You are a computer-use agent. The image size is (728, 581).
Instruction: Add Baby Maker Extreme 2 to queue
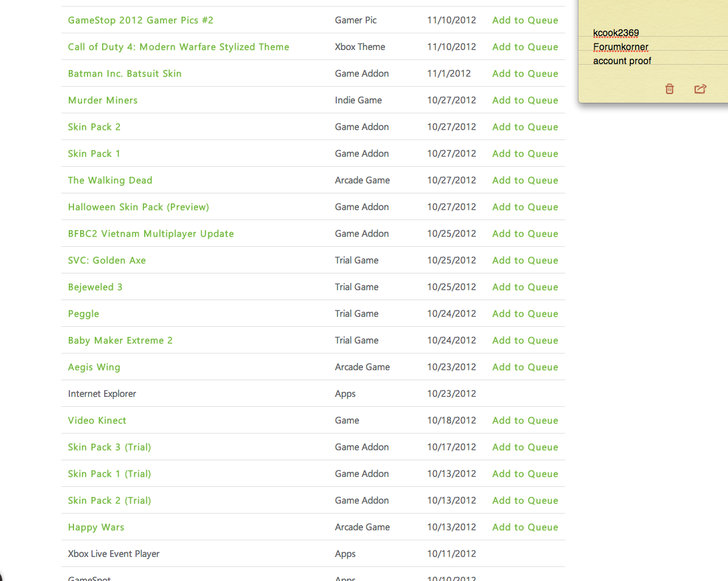pos(525,340)
